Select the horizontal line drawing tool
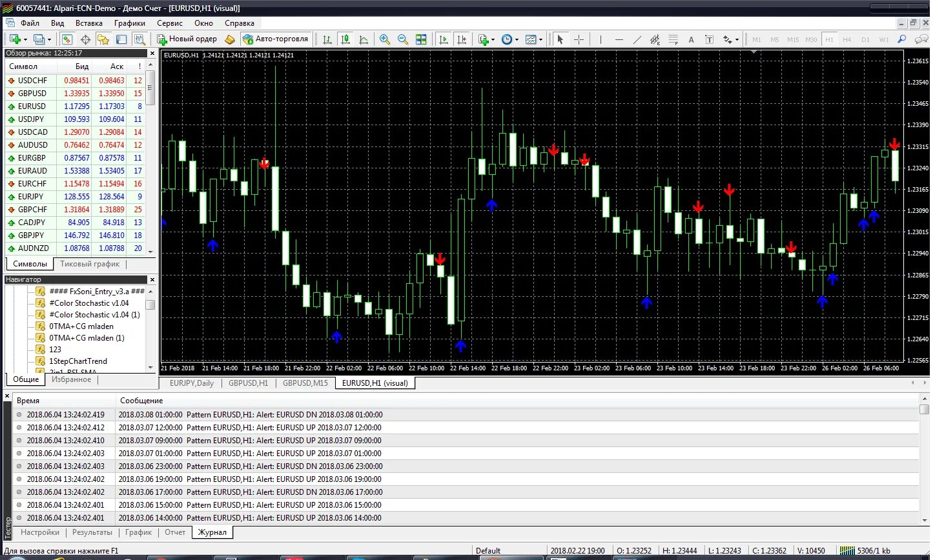Viewport: 935px width, 560px height. pyautogui.click(x=619, y=39)
